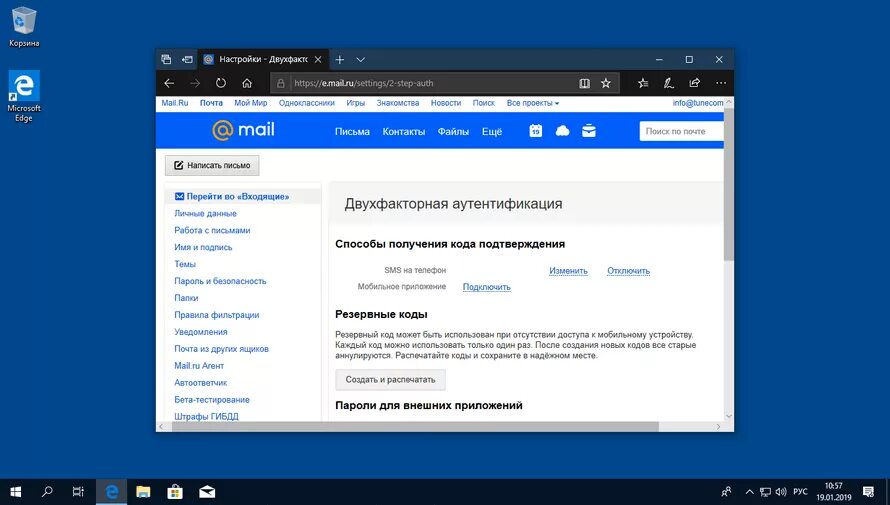890x505 pixels.
Task: Share this page using share icon
Action: [695, 83]
